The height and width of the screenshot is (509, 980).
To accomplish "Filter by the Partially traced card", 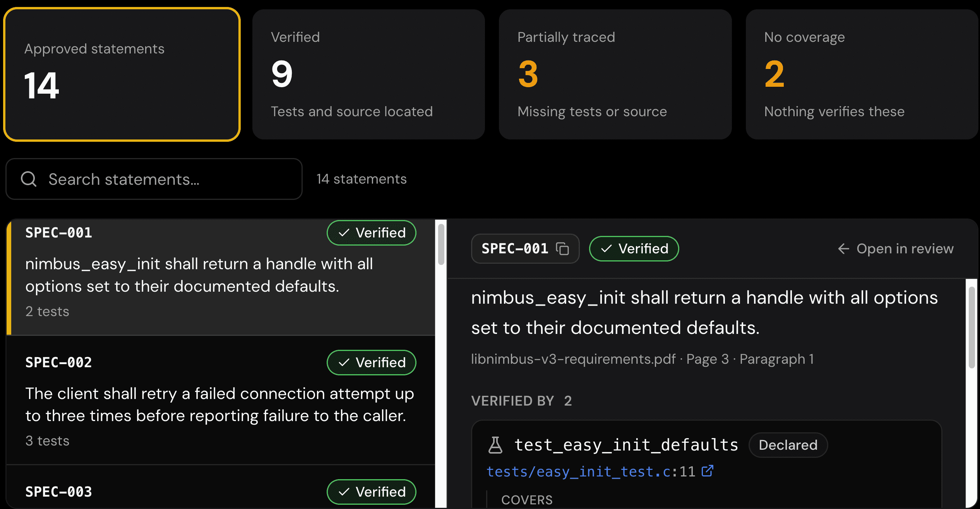I will tap(615, 74).
